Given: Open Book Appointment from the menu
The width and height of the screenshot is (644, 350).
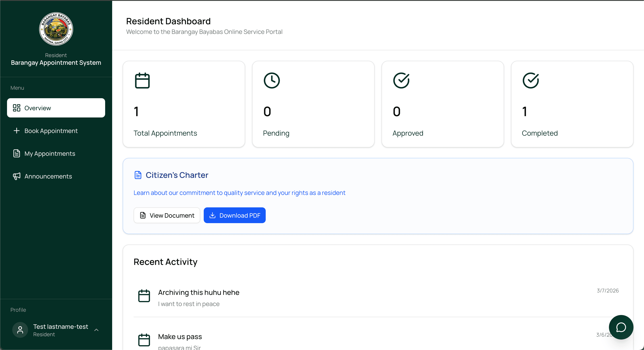Looking at the screenshot, I should coord(56,131).
